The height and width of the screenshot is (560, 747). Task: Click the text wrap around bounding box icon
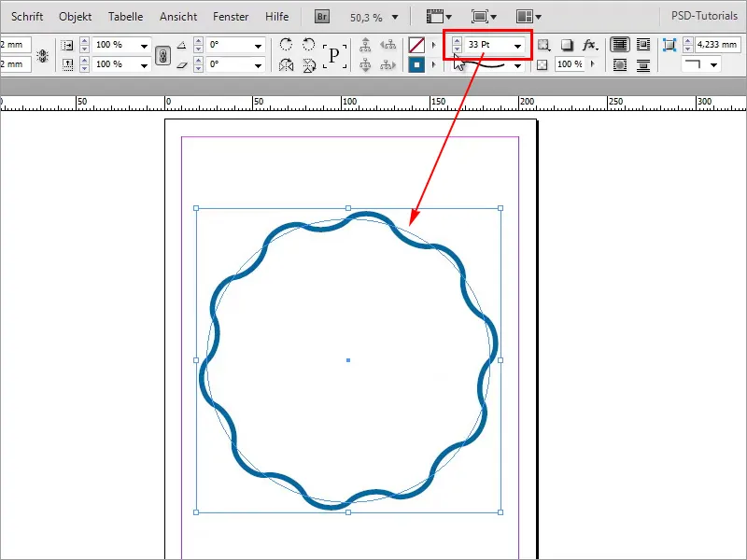coord(641,43)
